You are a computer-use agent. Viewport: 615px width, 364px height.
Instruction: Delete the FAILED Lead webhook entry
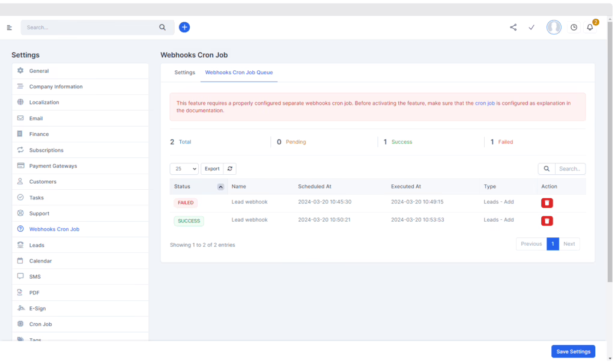click(547, 203)
